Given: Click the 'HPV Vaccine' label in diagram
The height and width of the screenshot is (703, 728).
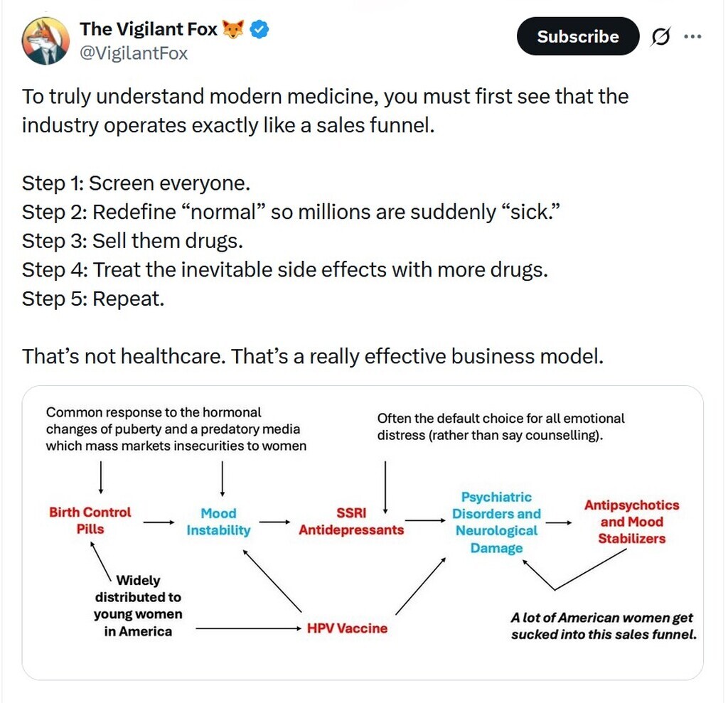Looking at the screenshot, I should coord(347,628).
